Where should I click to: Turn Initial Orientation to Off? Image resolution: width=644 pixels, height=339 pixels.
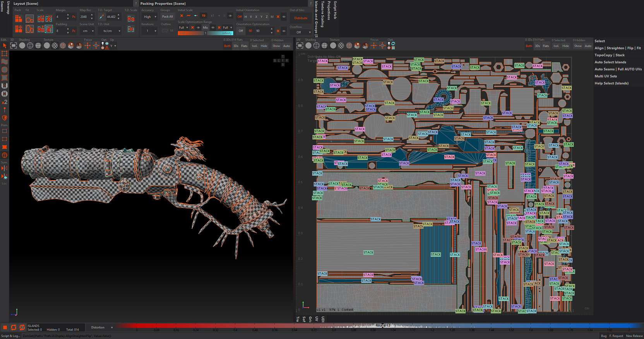[x=240, y=17]
